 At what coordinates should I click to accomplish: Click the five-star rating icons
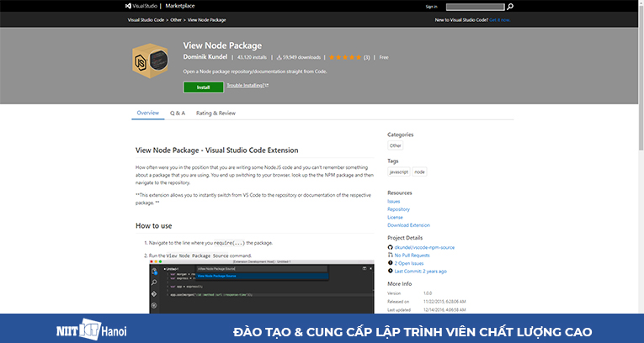tap(345, 57)
